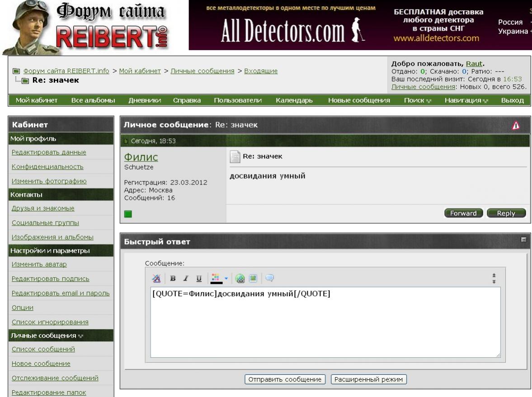Click the text color palette icon
532x397 pixels.
tap(216, 279)
